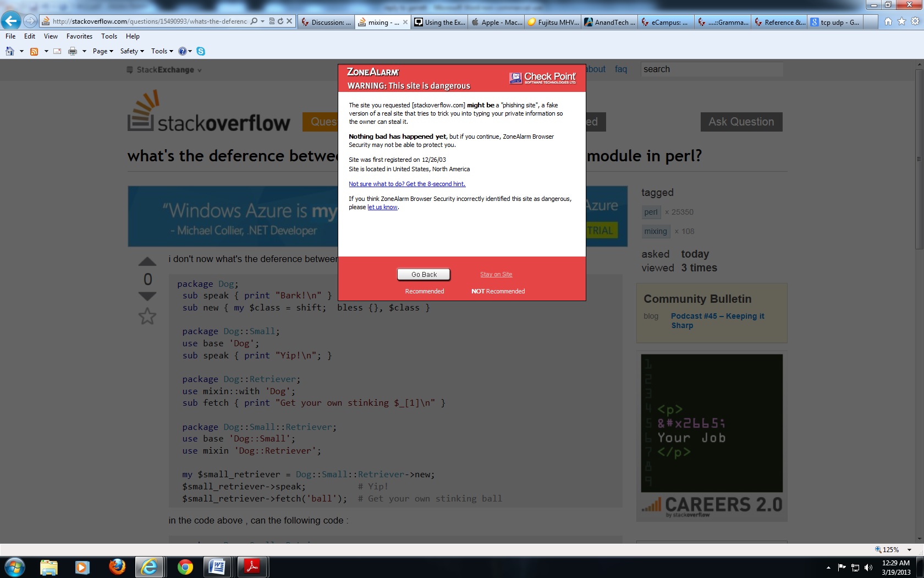The width and height of the screenshot is (924, 578).
Task: Open the Edit menu
Action: tap(30, 36)
